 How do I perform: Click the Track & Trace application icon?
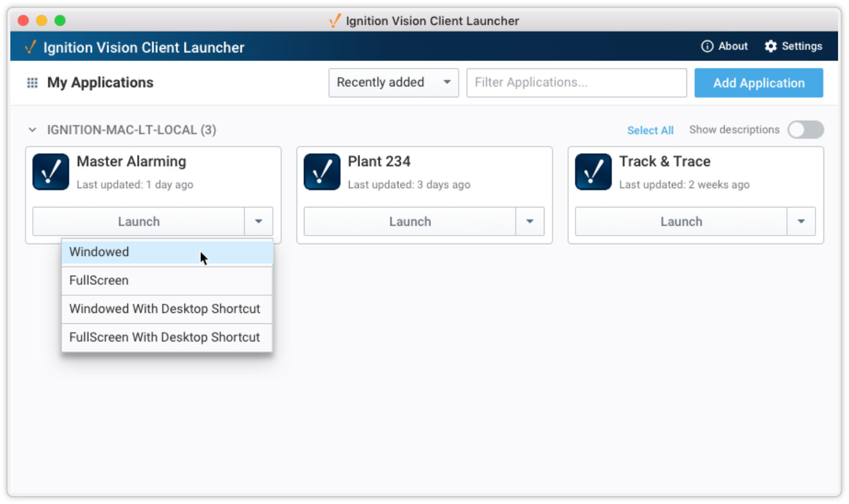point(593,172)
